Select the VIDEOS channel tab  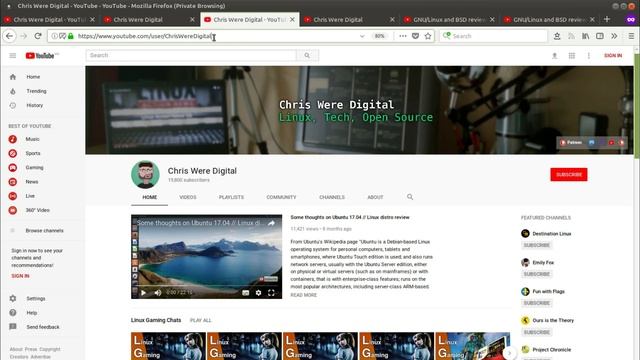188,197
